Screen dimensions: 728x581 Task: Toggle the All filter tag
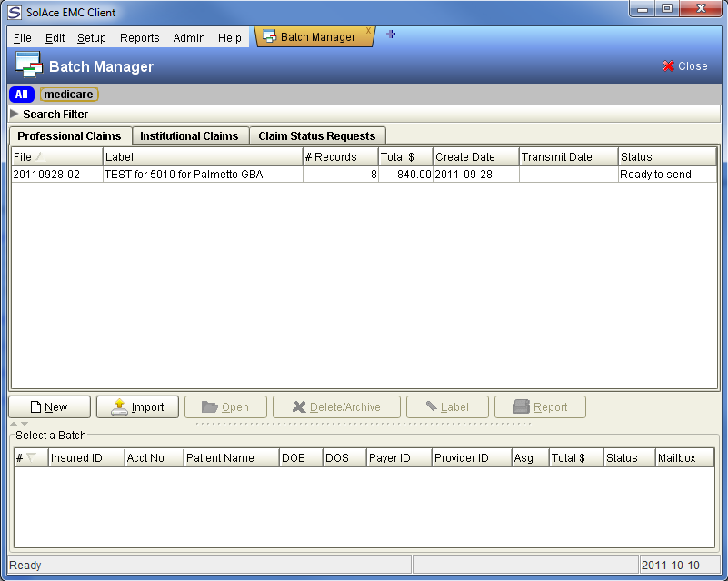point(20,95)
